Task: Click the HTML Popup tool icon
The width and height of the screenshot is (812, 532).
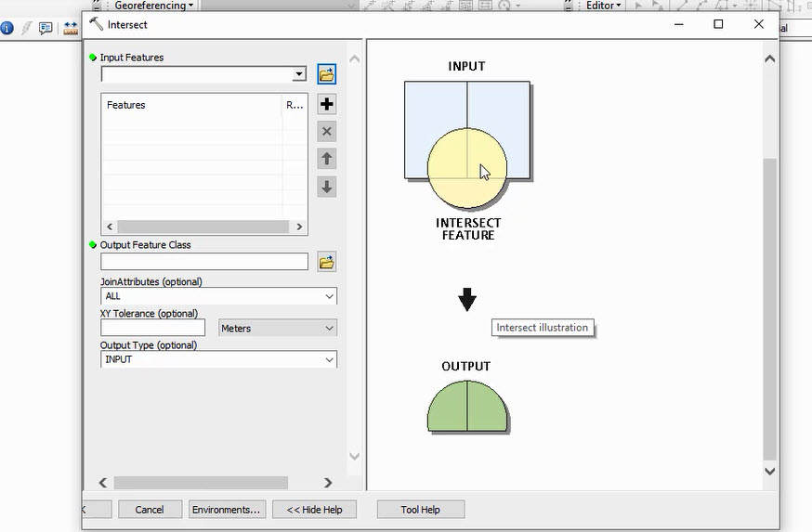Action: pos(46,28)
